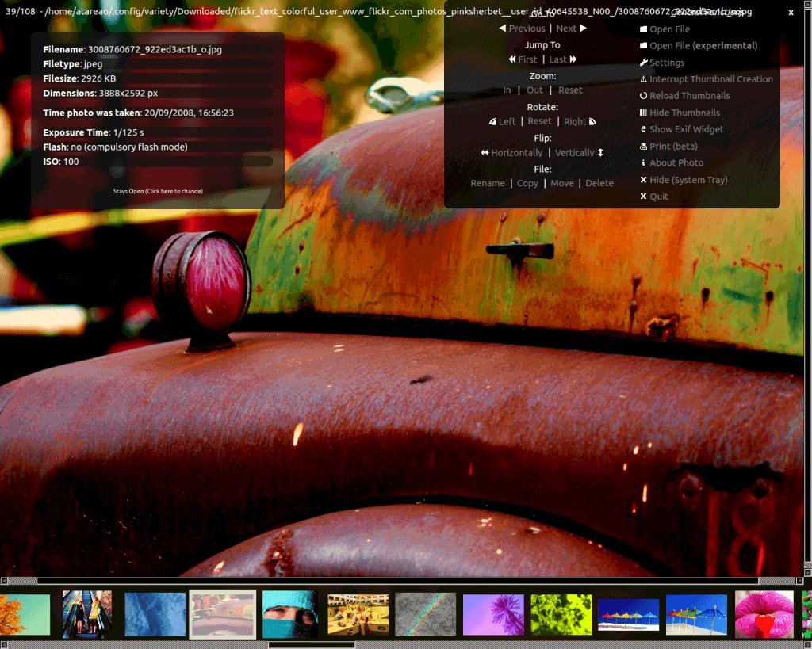The width and height of the screenshot is (812, 649).
Task: Open the pink lips thumbnail
Action: point(764,614)
